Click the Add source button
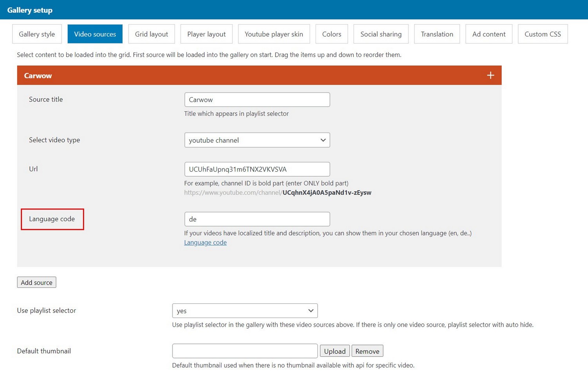Image resolution: width=588 pixels, height=385 pixels. (36, 283)
